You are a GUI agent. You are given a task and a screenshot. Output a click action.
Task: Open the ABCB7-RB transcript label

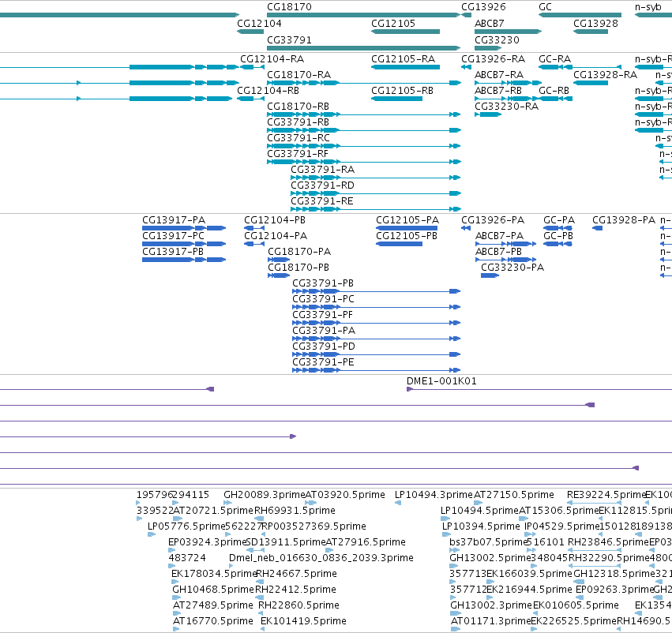[x=498, y=91]
